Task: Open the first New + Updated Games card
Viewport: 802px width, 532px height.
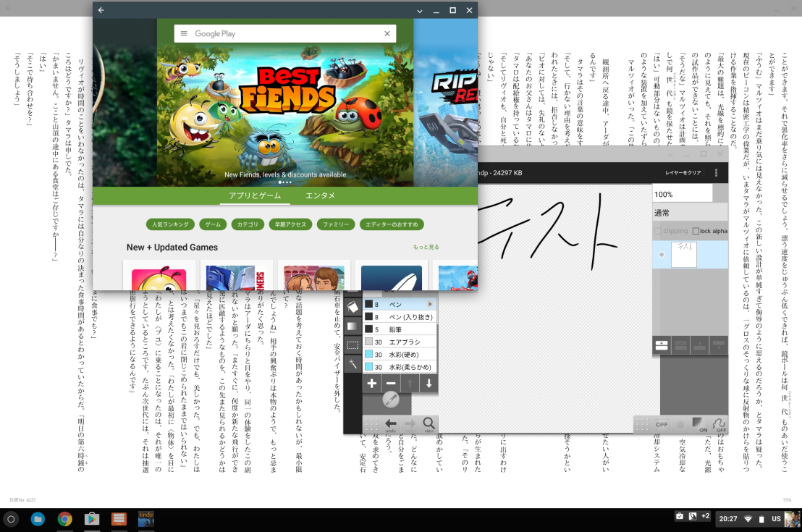Action: point(159,275)
